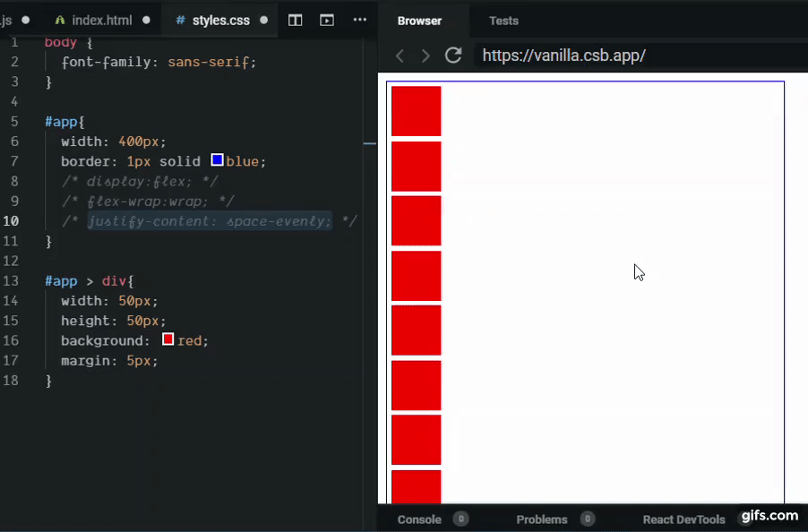
Task: Click the Problems count badge
Action: click(588, 519)
